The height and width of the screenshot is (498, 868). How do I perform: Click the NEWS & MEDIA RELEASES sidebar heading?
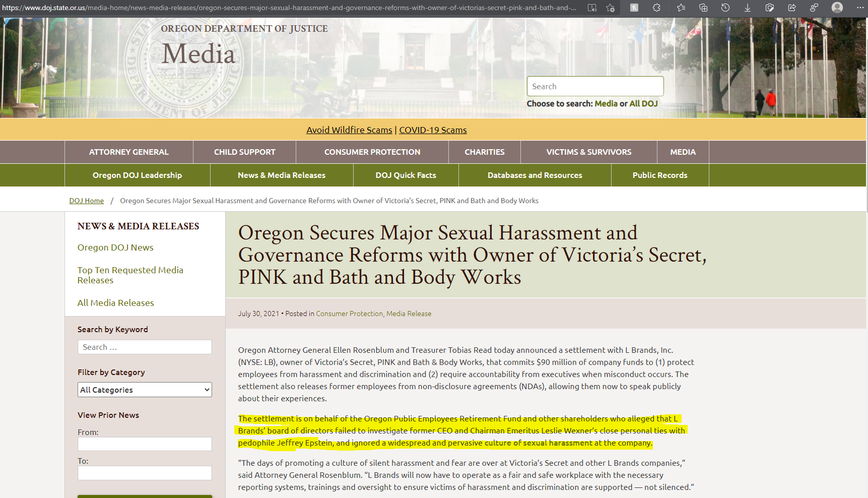138,226
